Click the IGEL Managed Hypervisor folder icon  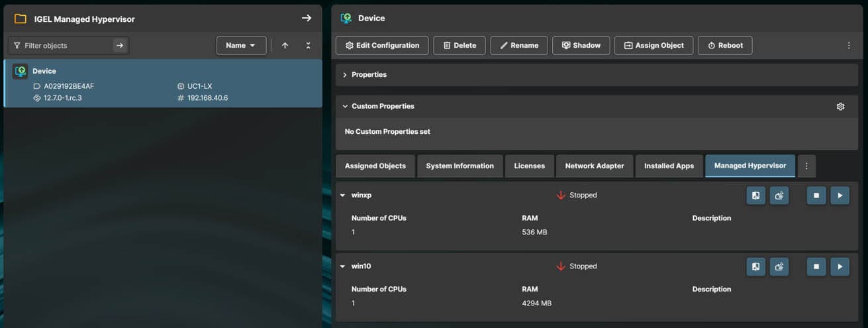click(x=21, y=19)
